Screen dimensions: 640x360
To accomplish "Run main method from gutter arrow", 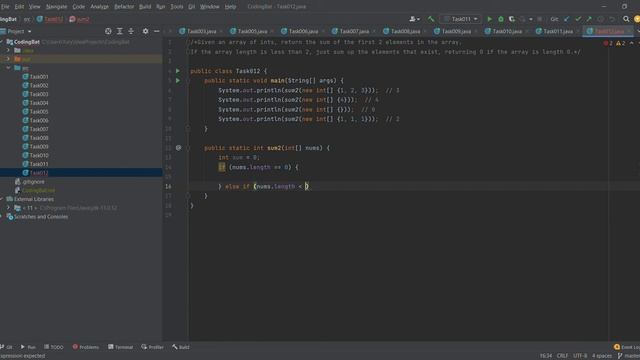I will pos(178,80).
